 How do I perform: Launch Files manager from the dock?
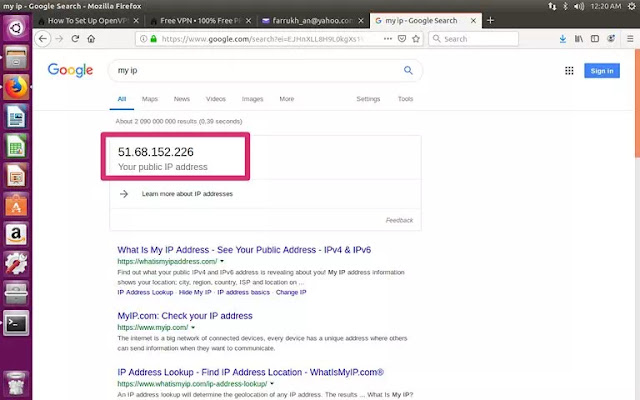16,58
